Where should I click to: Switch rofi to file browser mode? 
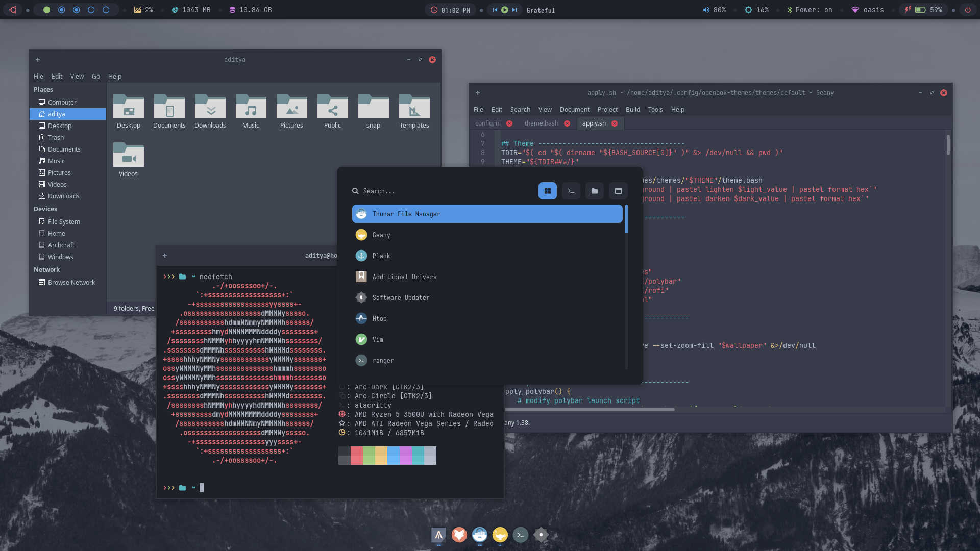[594, 191]
